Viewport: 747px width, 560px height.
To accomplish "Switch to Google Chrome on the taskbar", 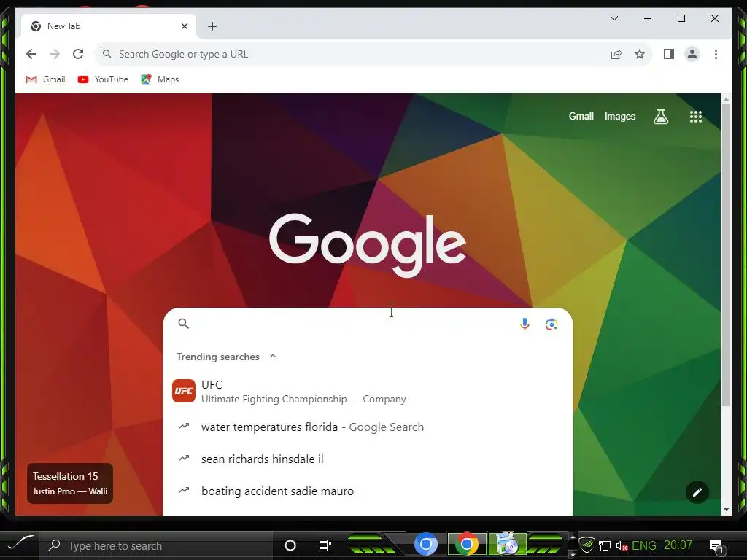I will pos(467,544).
